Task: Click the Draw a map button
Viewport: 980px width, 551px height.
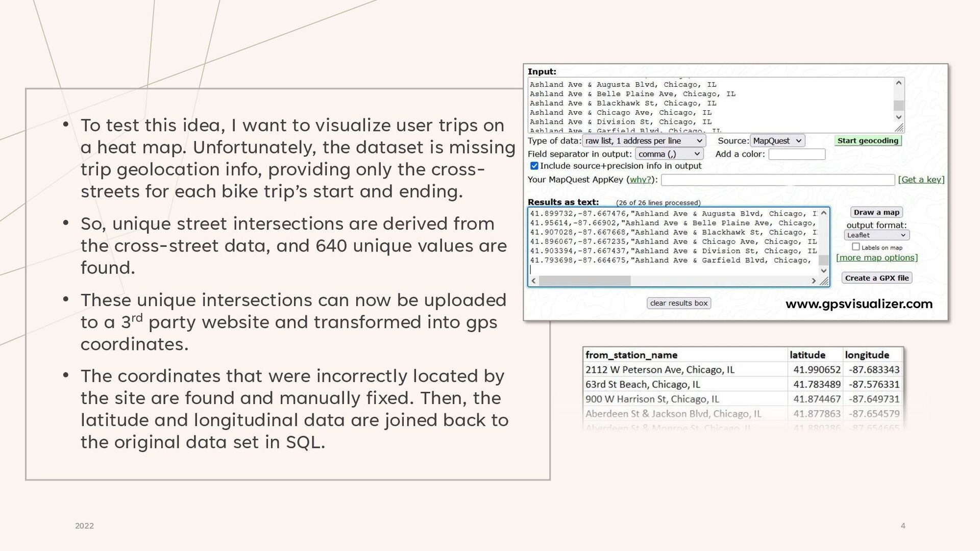Action: point(876,212)
